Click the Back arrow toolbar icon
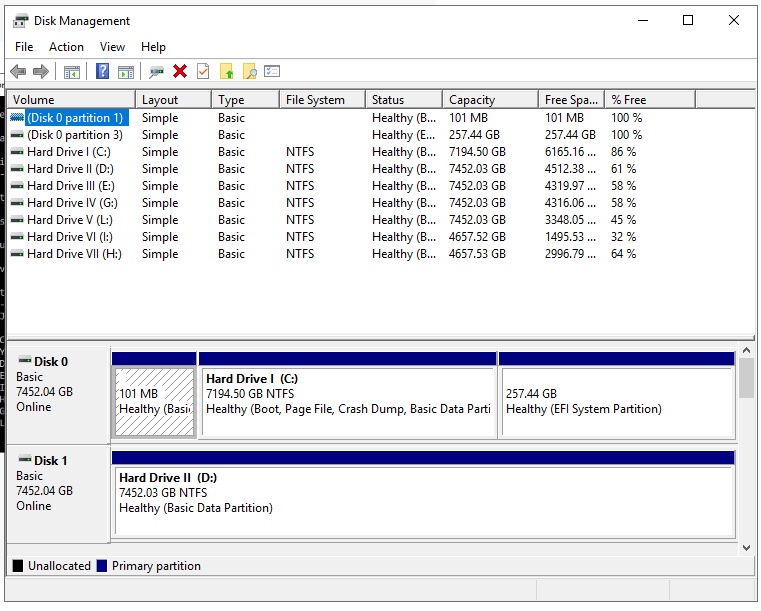The width and height of the screenshot is (761, 611). 18,72
